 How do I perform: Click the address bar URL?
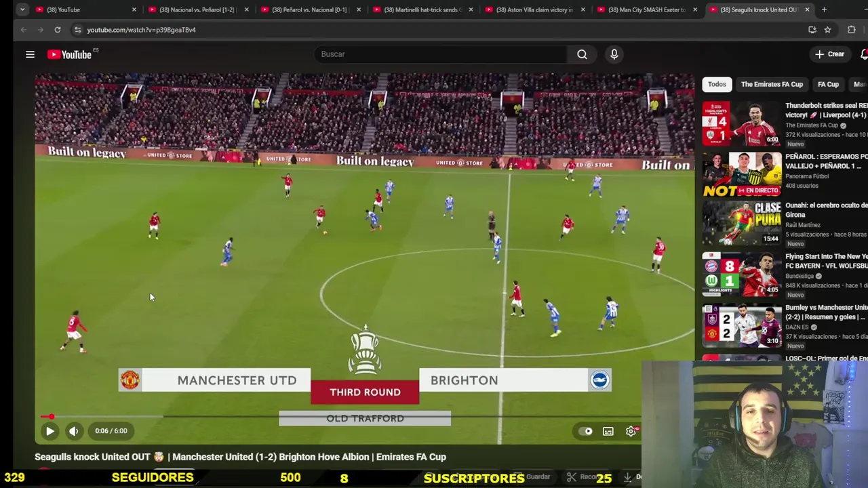[x=141, y=30]
